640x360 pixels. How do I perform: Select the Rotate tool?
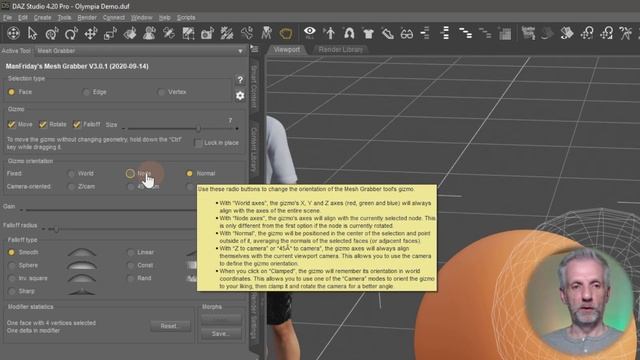click(x=71, y=33)
